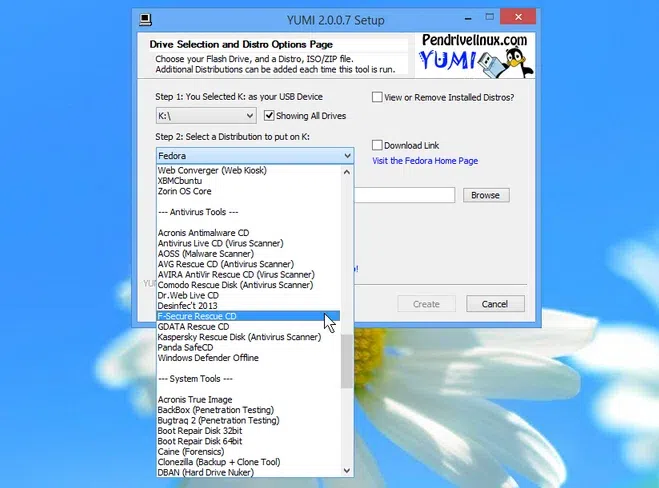Select F-Secure Rescue CD from list
The image size is (659, 488).
(197, 316)
